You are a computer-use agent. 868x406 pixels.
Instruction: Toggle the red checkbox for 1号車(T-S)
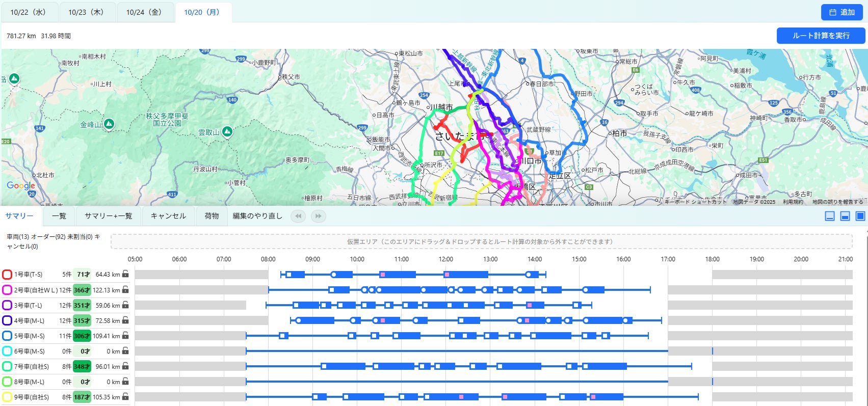click(7, 275)
